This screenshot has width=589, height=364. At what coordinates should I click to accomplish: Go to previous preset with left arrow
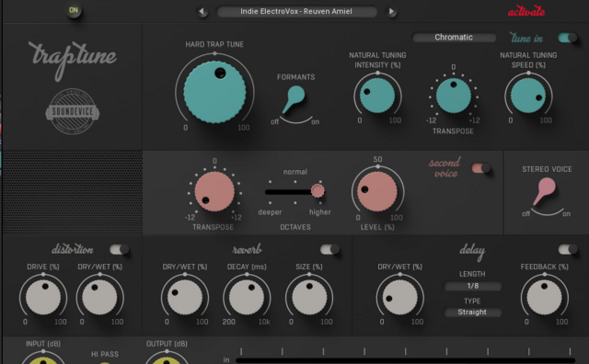tap(202, 12)
